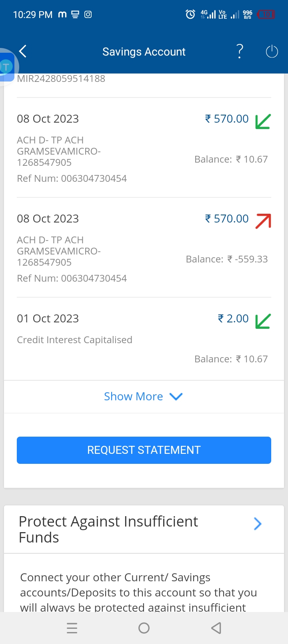288x644 pixels.
Task: Expand transactions with Show More
Action: click(x=133, y=396)
